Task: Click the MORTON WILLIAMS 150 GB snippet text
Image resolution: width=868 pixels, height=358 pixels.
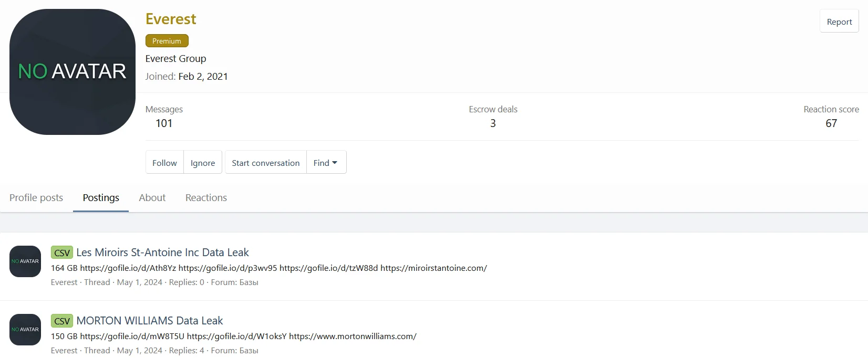Action: coord(234,336)
